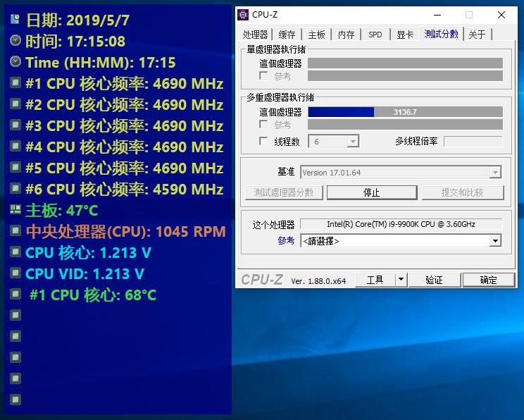This screenshot has width=524, height=420.
Task: Click the chip icon beside #5 CPU 核心频率
Action: point(15,167)
